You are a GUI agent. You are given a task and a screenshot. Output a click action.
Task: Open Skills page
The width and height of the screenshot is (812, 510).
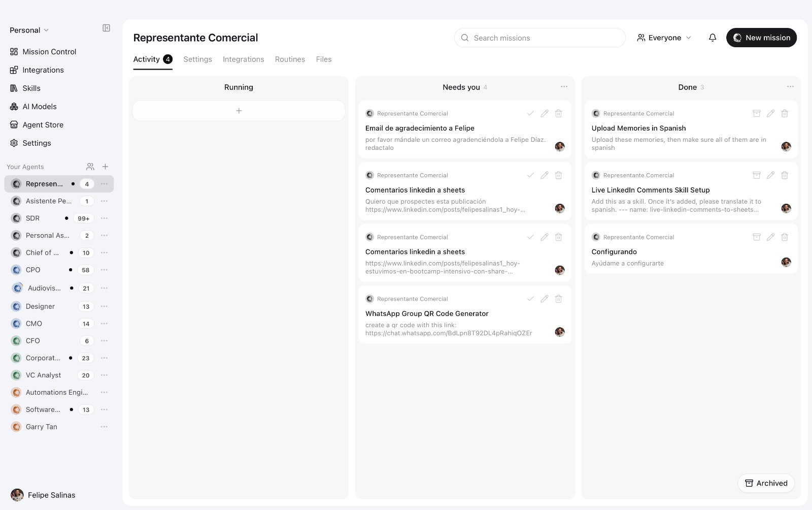(25, 88)
